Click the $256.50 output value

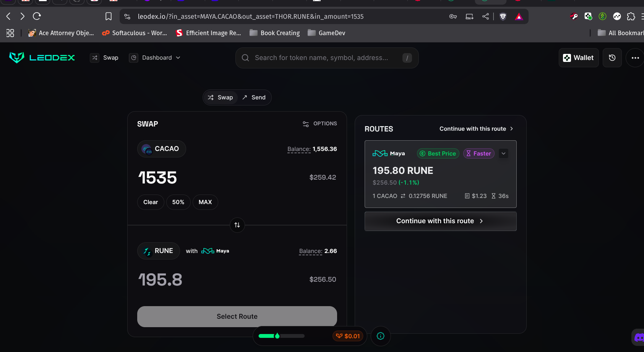pos(323,279)
